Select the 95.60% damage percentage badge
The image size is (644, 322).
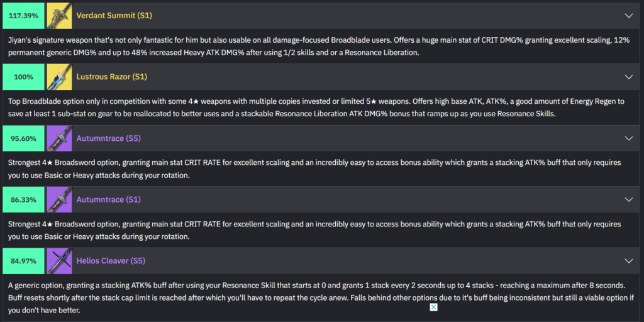pos(24,138)
